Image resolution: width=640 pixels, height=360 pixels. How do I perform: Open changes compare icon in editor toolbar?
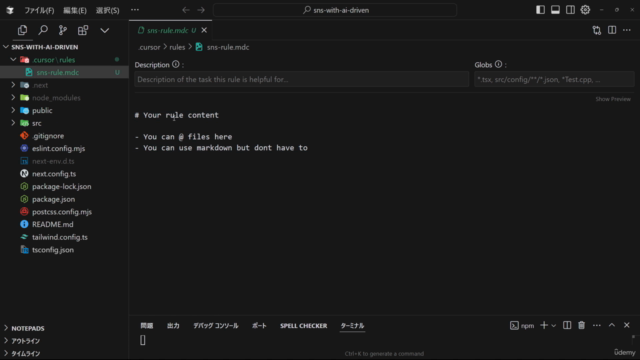[x=597, y=30]
